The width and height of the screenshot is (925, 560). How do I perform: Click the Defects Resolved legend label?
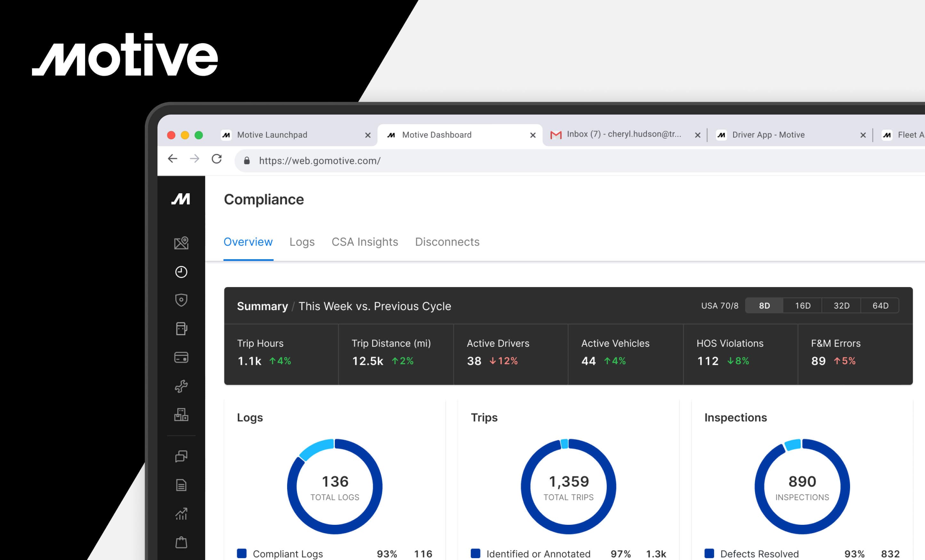(x=760, y=554)
